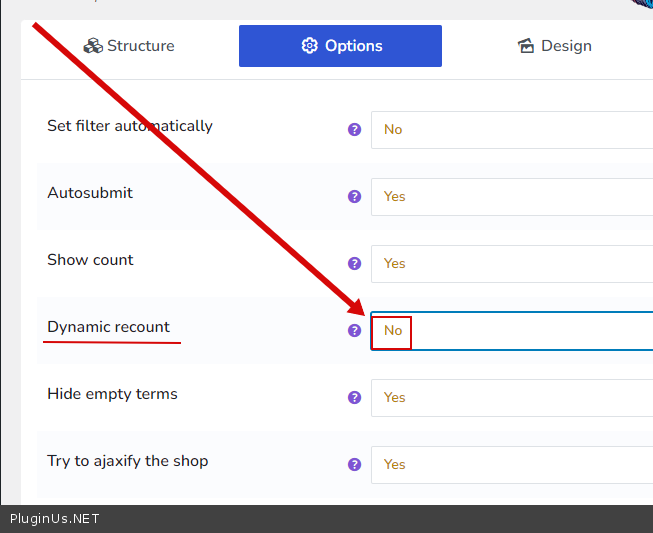Change the Dynamic recount dropdown value
This screenshot has width=653, height=533.
point(511,331)
